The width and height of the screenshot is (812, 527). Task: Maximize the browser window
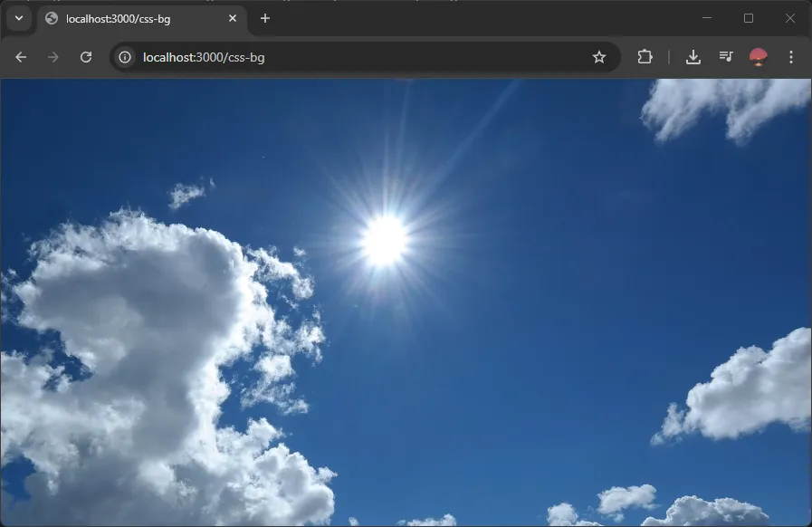[749, 18]
